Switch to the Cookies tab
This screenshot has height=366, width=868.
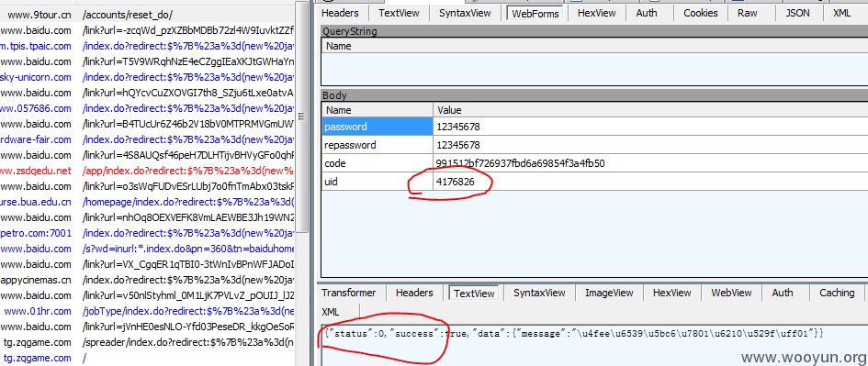tap(700, 13)
